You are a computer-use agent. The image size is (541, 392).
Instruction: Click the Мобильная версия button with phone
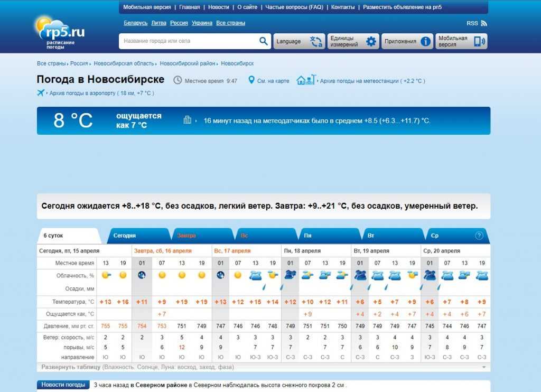point(461,41)
